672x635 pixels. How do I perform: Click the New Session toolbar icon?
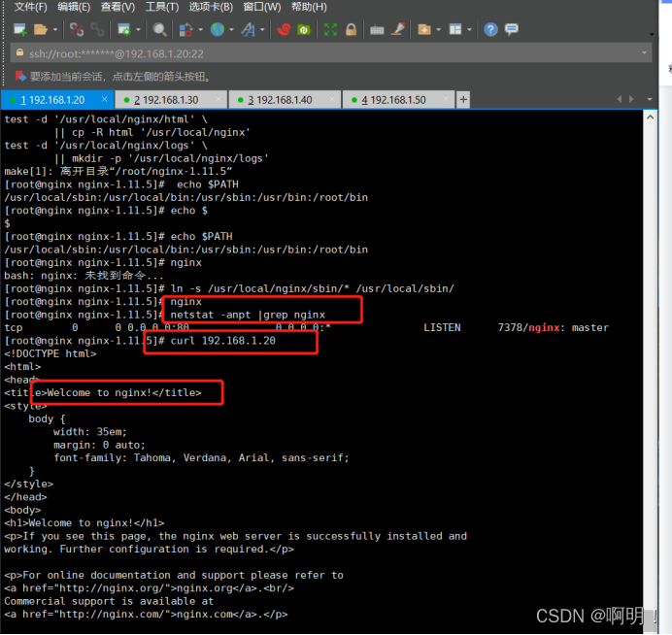[19, 29]
